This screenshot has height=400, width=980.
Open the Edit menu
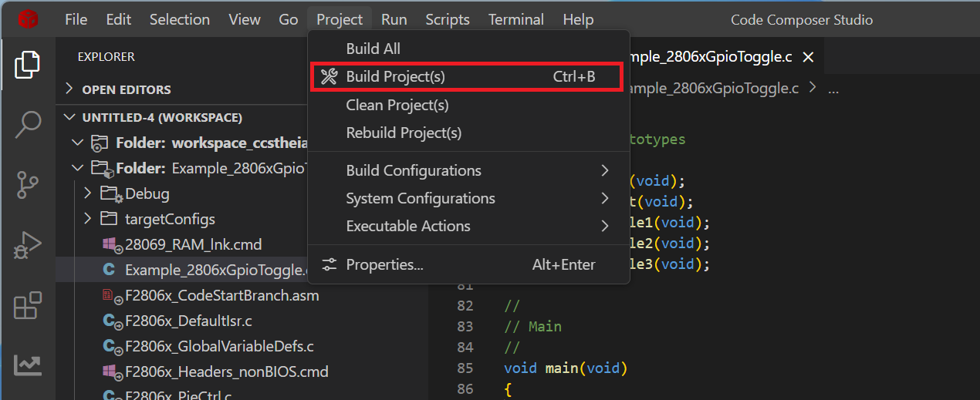118,19
